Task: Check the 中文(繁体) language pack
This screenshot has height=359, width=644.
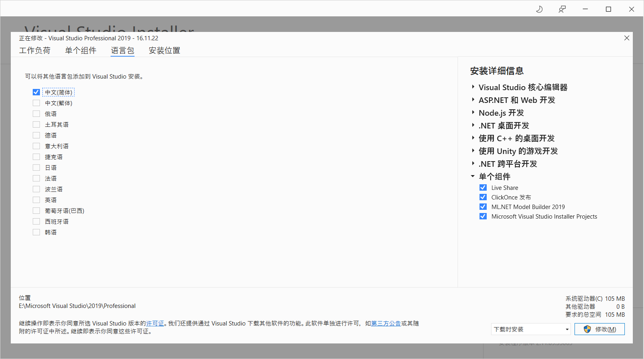Action: [x=36, y=103]
